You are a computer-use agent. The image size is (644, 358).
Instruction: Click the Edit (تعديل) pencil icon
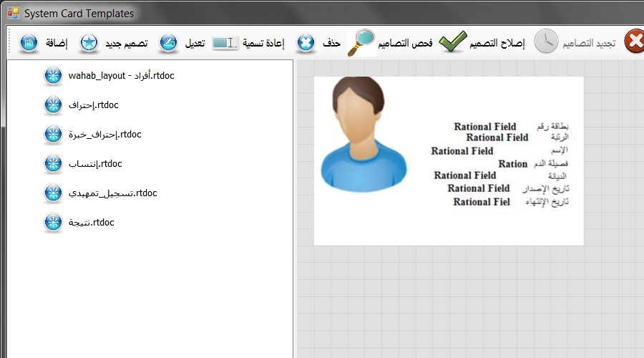tap(168, 43)
